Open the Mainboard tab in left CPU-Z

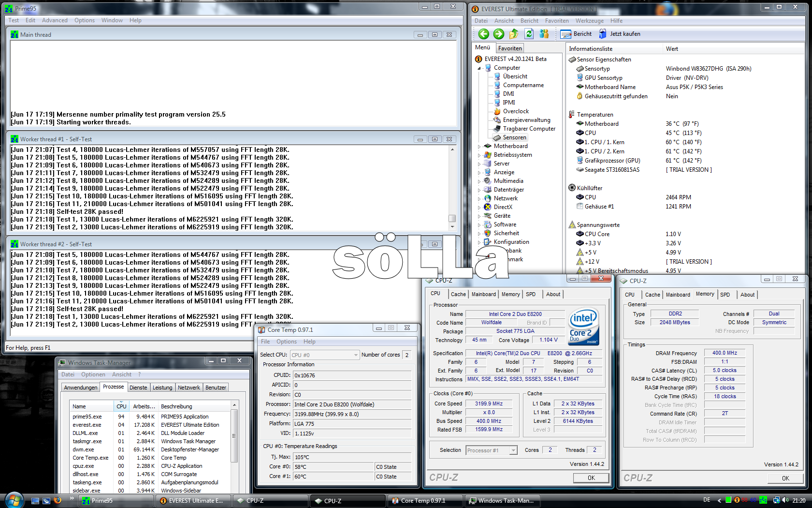click(484, 294)
